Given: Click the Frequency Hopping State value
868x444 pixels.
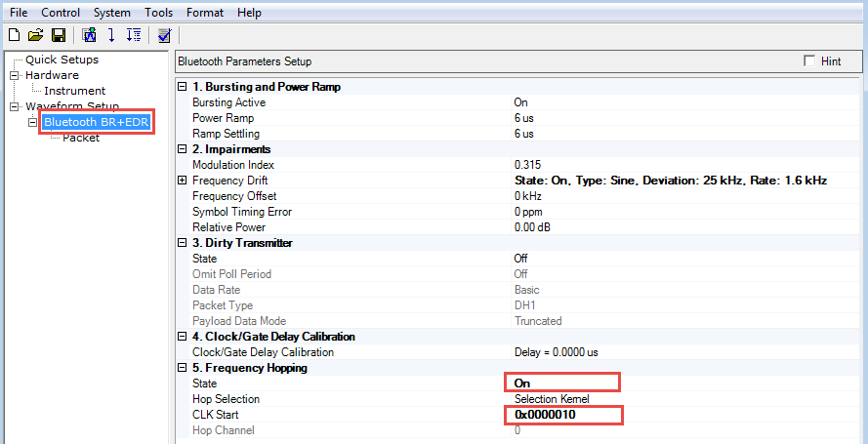Looking at the screenshot, I should [561, 383].
